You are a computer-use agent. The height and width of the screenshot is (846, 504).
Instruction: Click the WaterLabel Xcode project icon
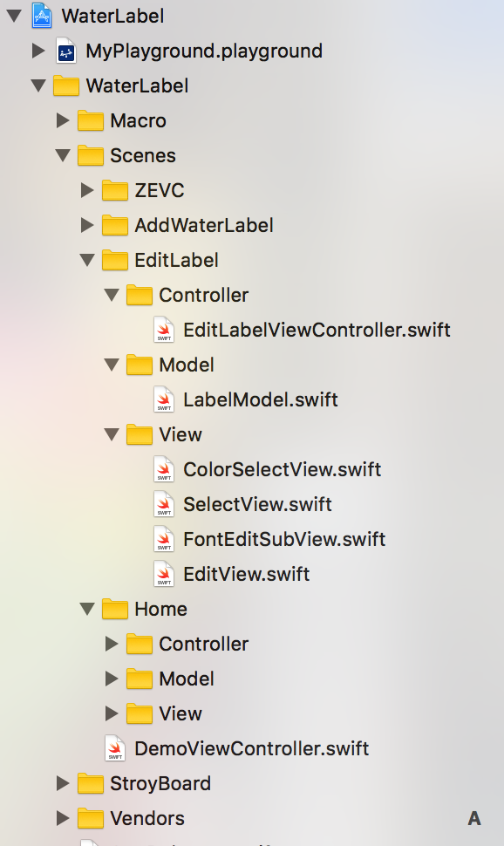42,16
